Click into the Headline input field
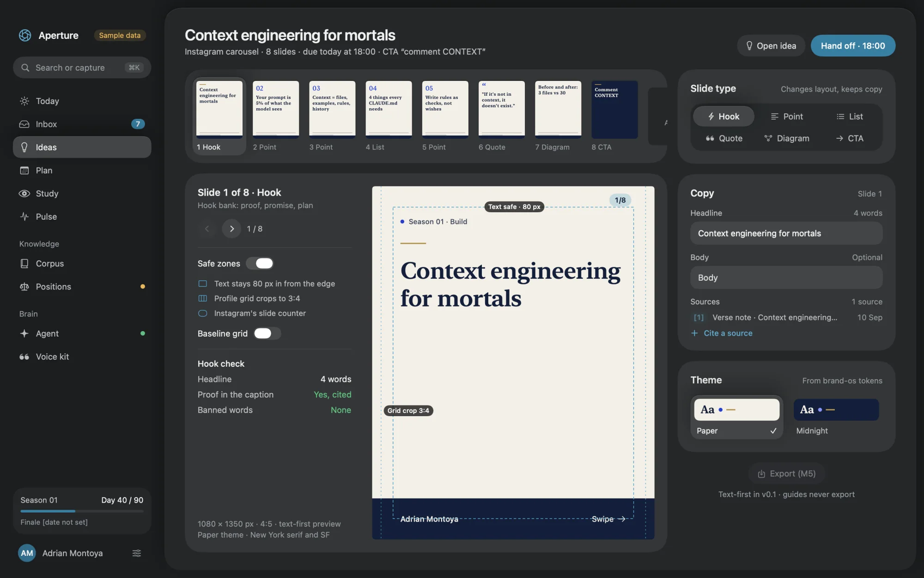Viewport: 924px width, 578px height. (x=786, y=233)
